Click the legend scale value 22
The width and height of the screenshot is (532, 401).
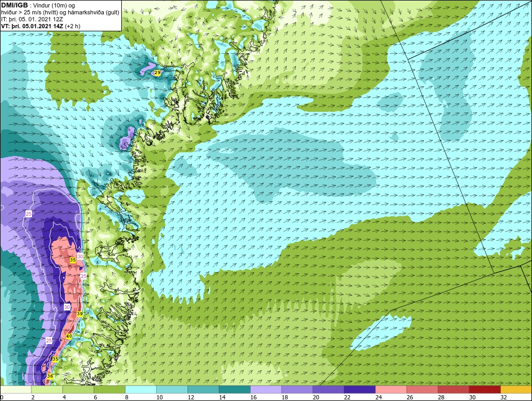click(x=347, y=397)
